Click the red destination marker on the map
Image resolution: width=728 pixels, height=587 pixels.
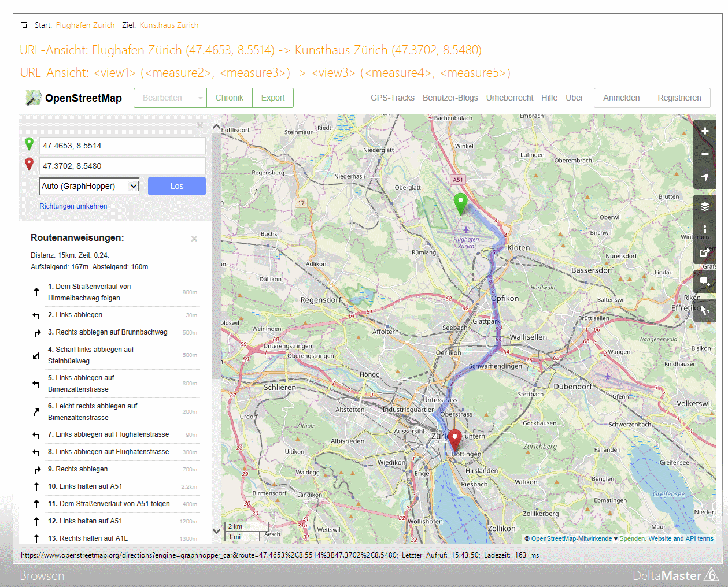455,440
